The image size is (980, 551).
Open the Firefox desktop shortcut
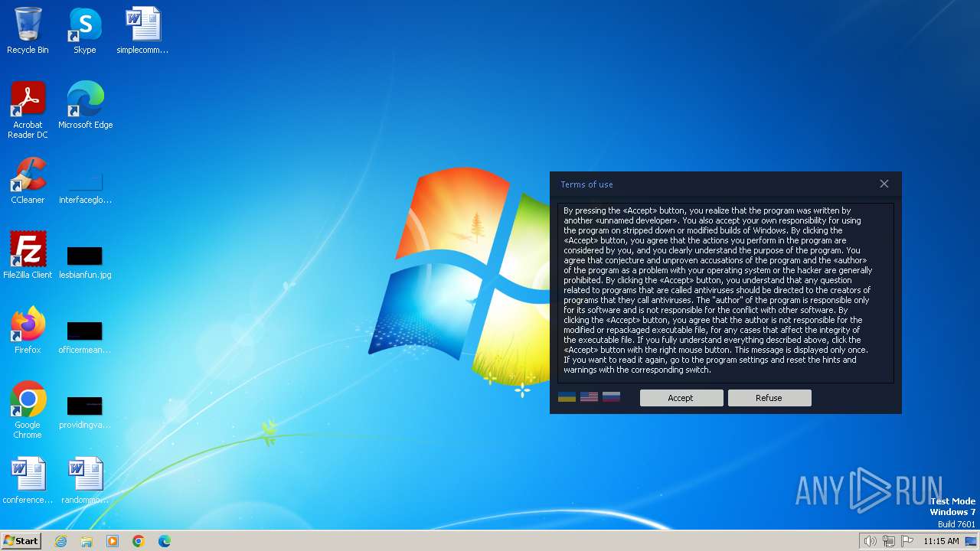click(x=28, y=331)
